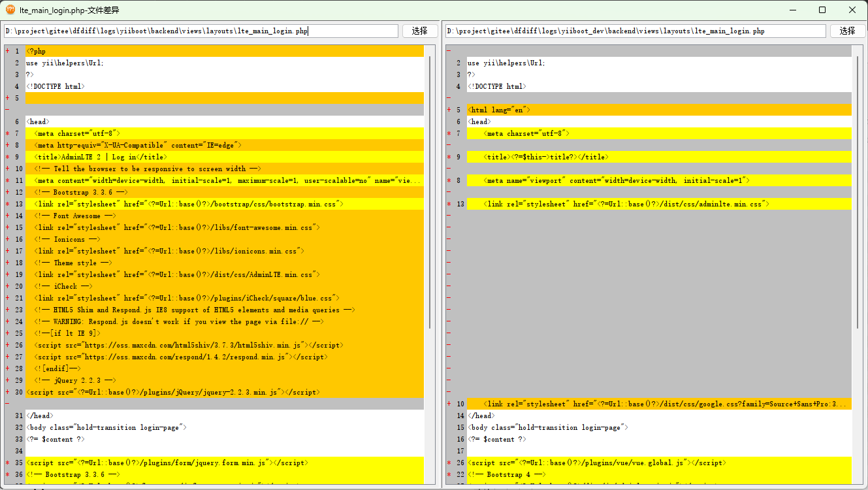This screenshot has width=868, height=490.
Task: Select left comment 'HTML5 Shim and Respond.js'
Action: pos(225,310)
